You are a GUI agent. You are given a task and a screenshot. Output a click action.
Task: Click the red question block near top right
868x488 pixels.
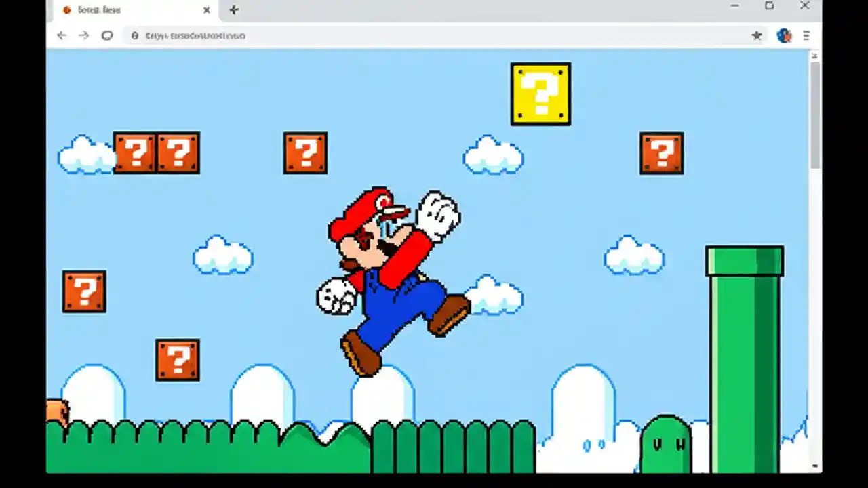661,152
